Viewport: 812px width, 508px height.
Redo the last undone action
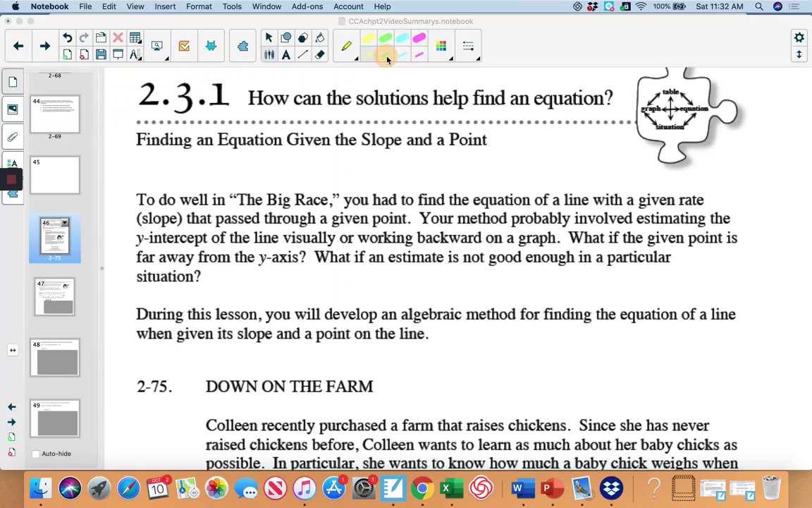pyautogui.click(x=84, y=38)
